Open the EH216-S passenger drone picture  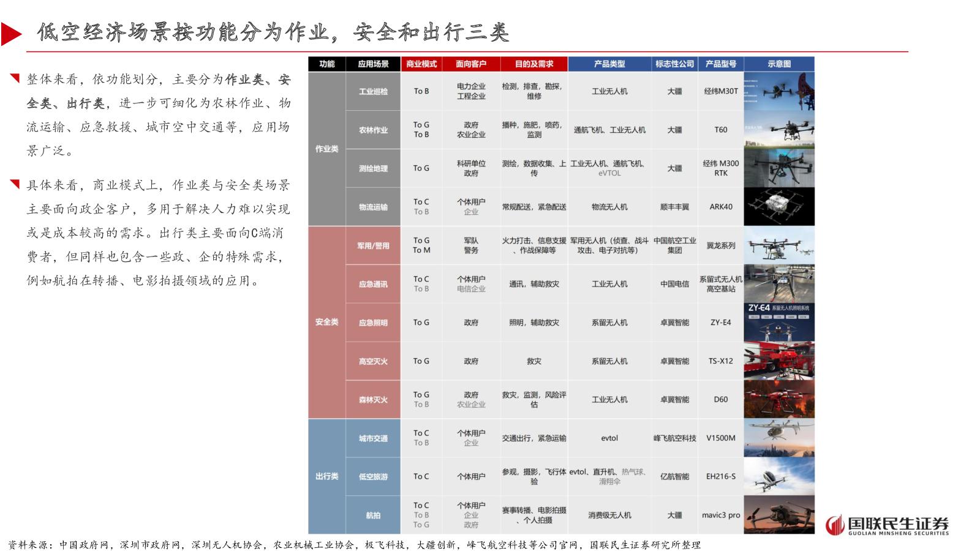[x=779, y=477]
